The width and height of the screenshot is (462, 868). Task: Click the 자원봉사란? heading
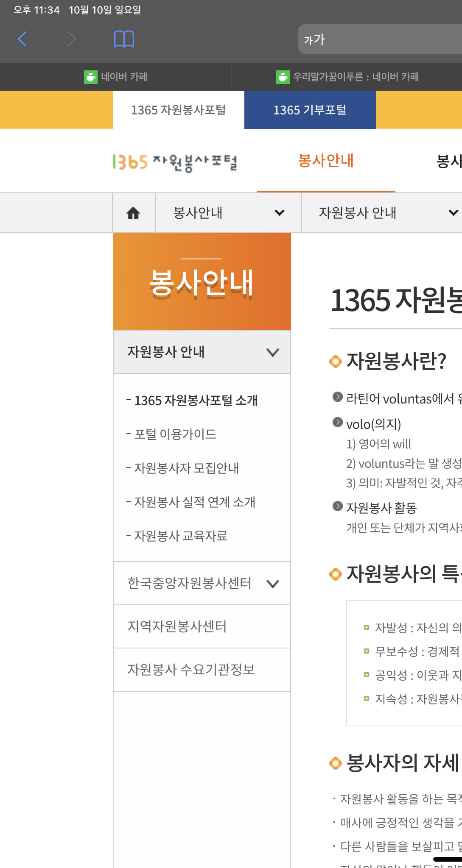pos(396,361)
